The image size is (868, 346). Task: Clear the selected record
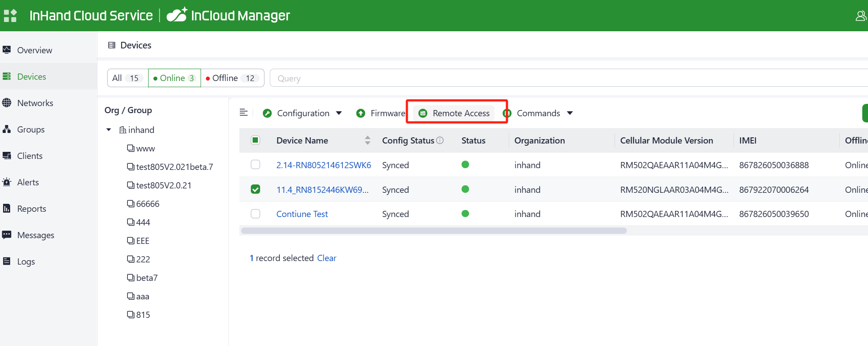coord(326,258)
